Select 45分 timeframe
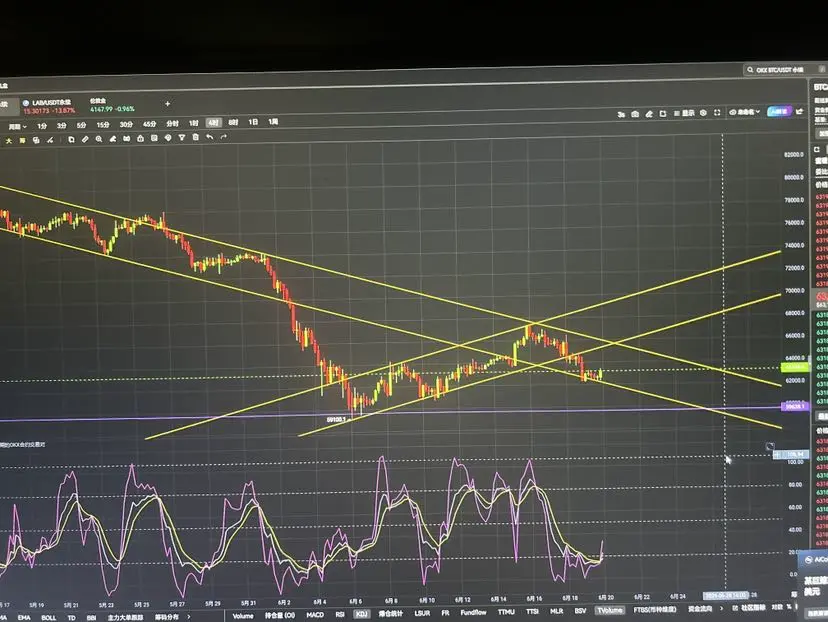 pyautogui.click(x=149, y=124)
